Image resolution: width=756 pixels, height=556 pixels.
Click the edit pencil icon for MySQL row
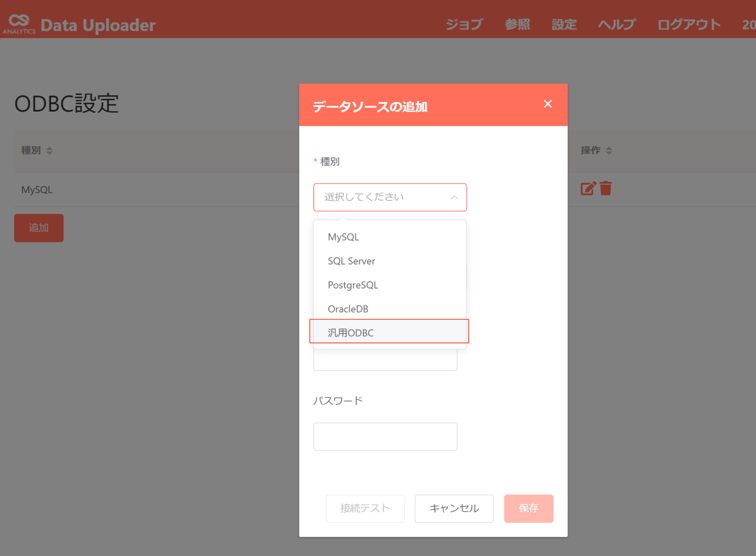click(588, 188)
